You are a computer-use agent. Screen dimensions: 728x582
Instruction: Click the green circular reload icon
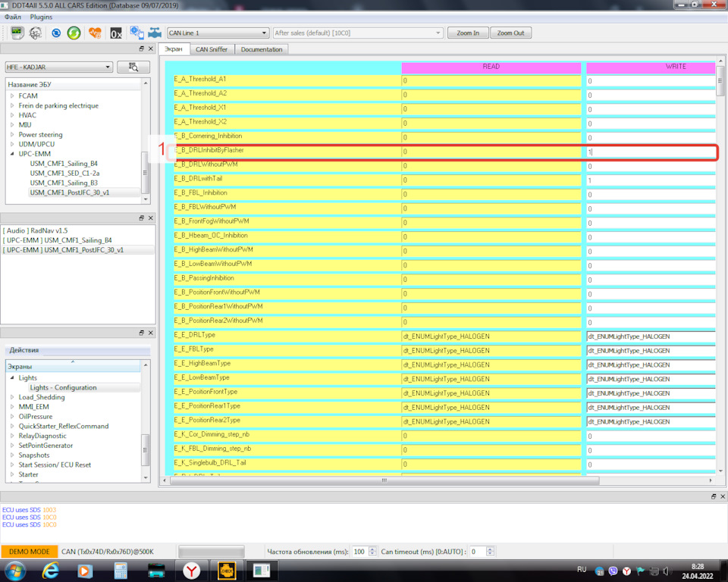(74, 33)
